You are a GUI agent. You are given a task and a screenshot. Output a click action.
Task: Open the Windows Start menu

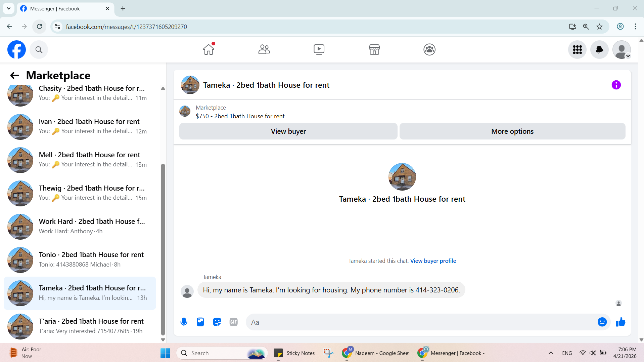[x=165, y=353]
